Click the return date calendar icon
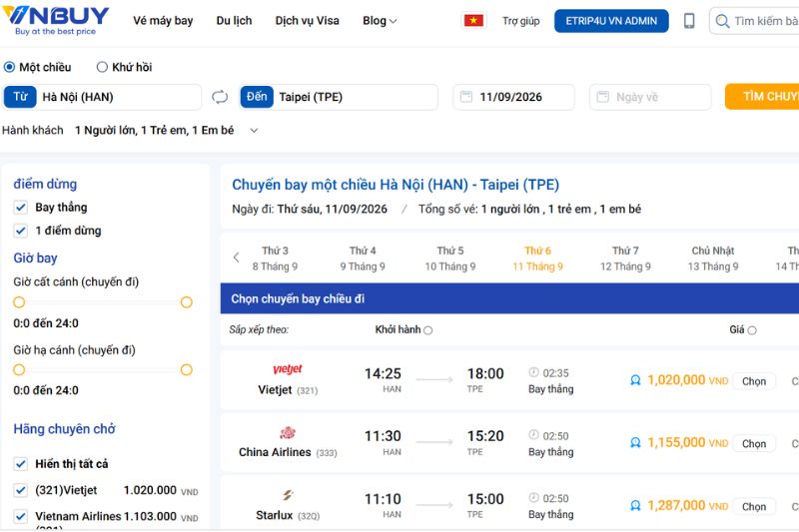This screenshot has height=532, width=799. 603,96
